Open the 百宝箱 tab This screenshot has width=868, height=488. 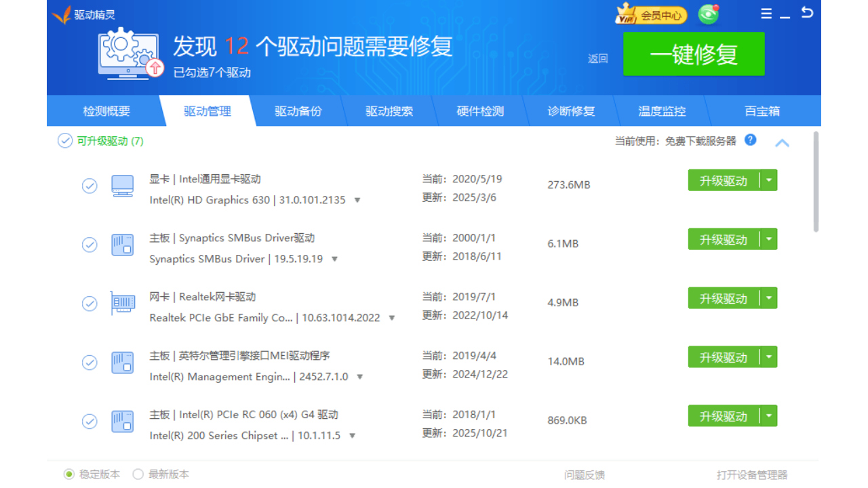(762, 111)
